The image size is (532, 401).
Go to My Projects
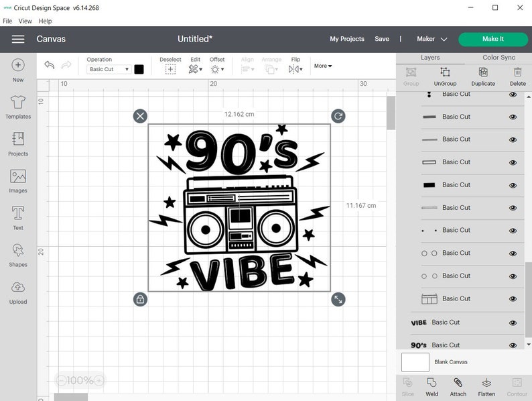click(x=347, y=39)
